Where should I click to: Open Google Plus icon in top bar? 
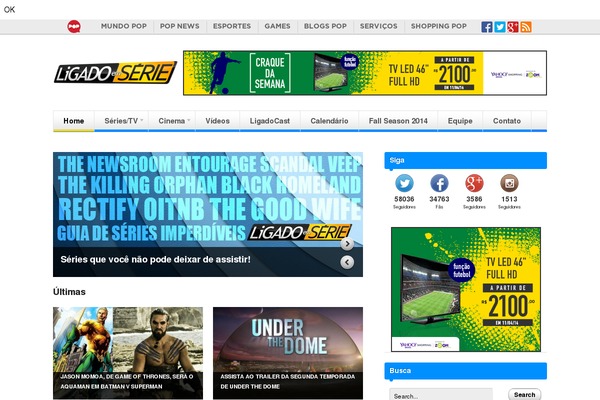[x=513, y=27]
